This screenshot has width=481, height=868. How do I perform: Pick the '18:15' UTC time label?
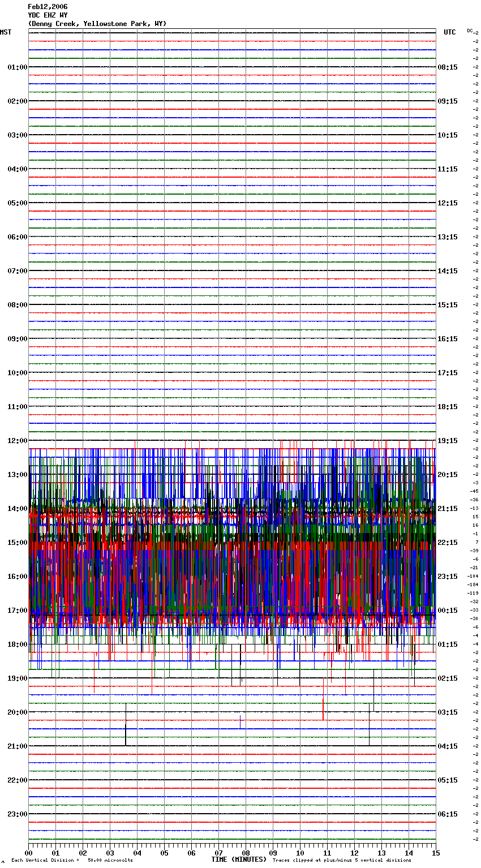point(448,407)
